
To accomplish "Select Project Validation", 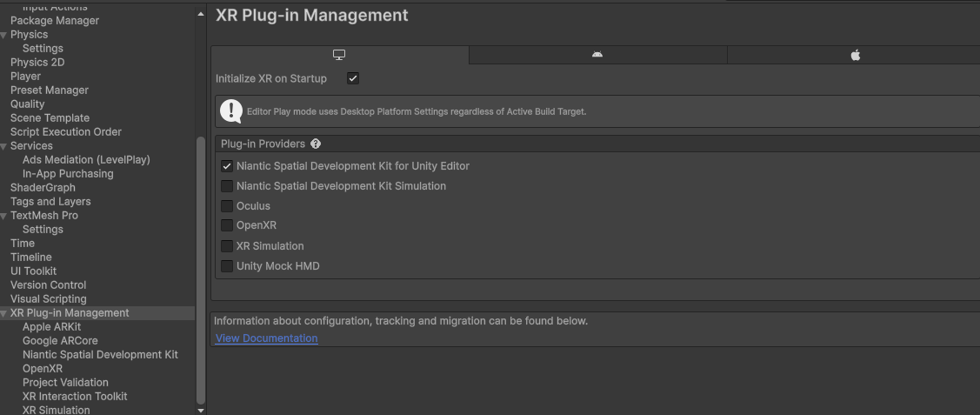I will coord(65,383).
